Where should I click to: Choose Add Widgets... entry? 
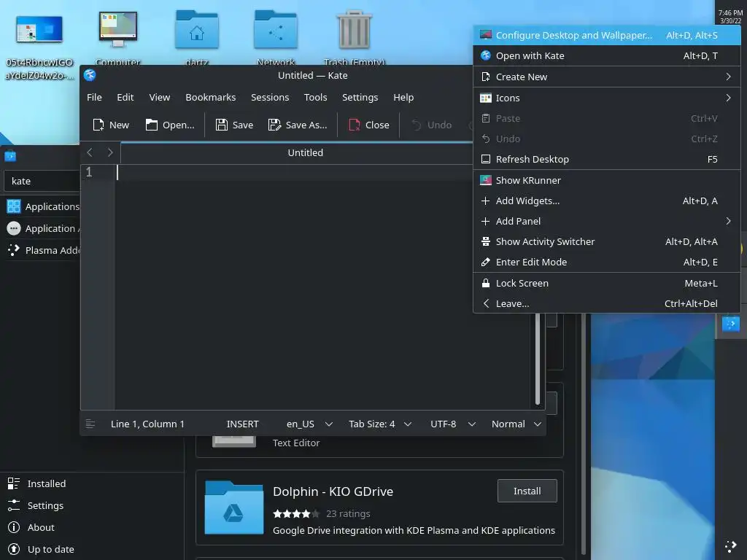[x=606, y=201]
